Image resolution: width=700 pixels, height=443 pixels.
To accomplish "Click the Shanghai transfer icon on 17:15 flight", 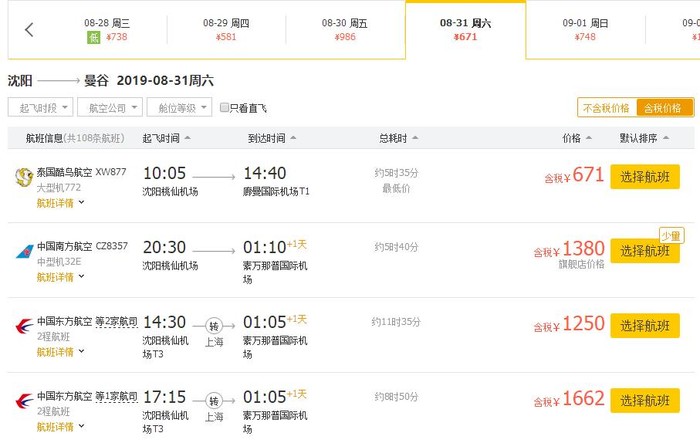I will click(x=214, y=400).
